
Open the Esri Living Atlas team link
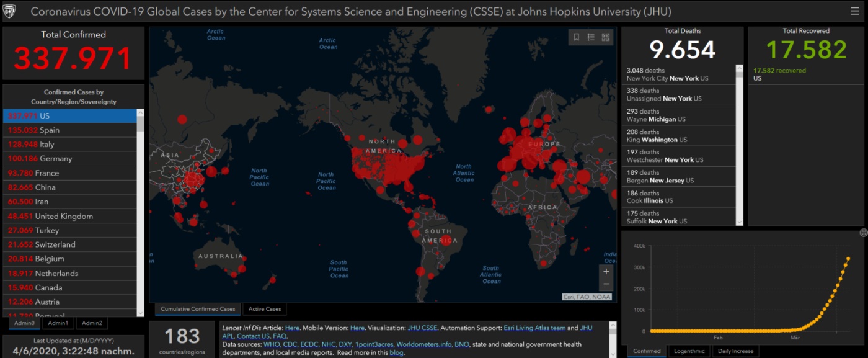[x=535, y=328]
